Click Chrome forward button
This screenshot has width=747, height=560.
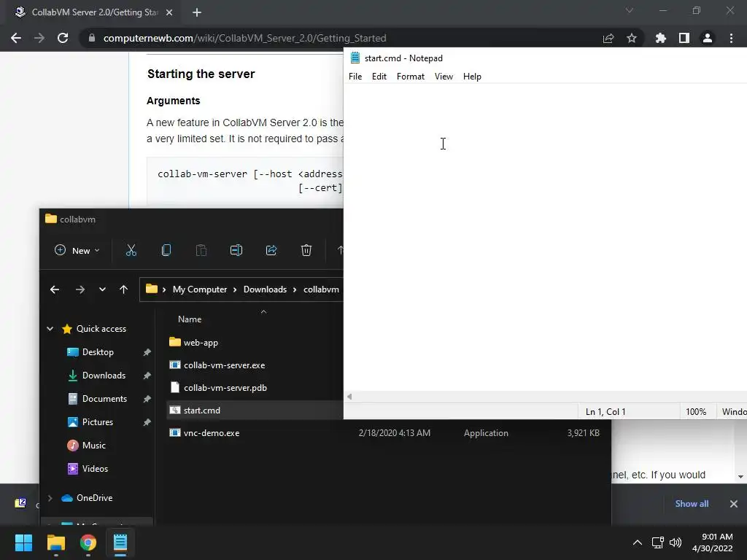point(39,38)
